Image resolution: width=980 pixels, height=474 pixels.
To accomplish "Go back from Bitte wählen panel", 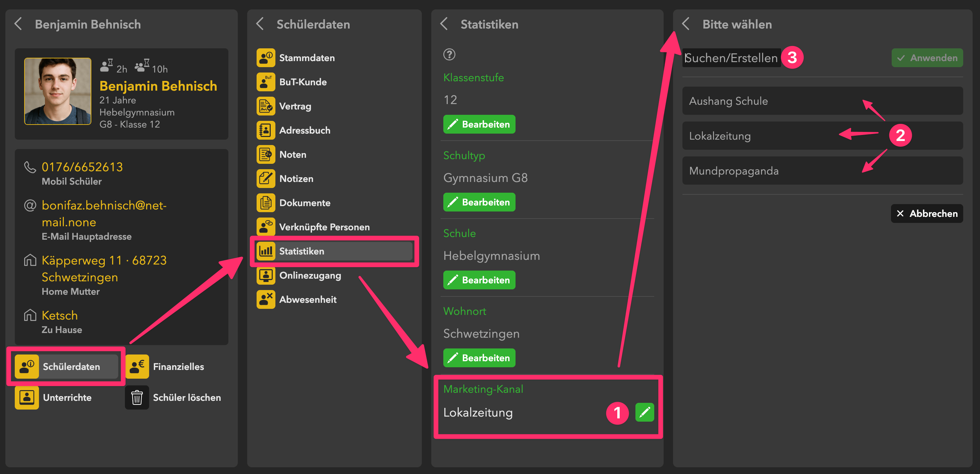I will tap(686, 24).
